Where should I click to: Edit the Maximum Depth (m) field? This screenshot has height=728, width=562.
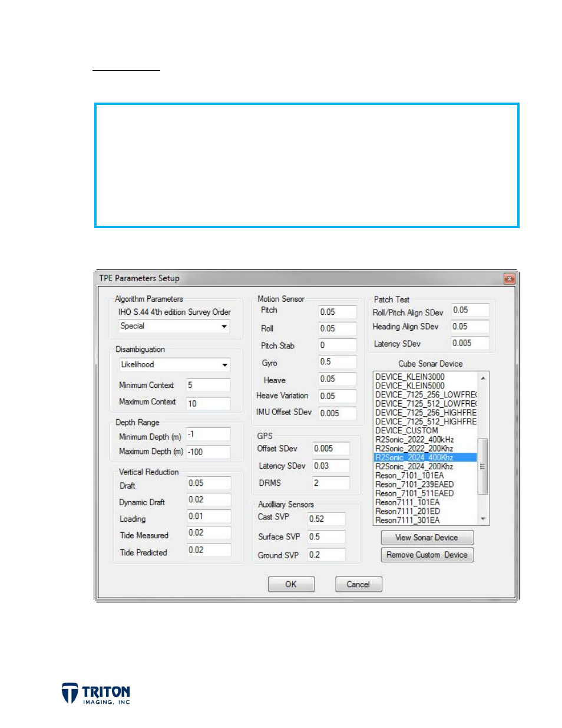click(208, 452)
